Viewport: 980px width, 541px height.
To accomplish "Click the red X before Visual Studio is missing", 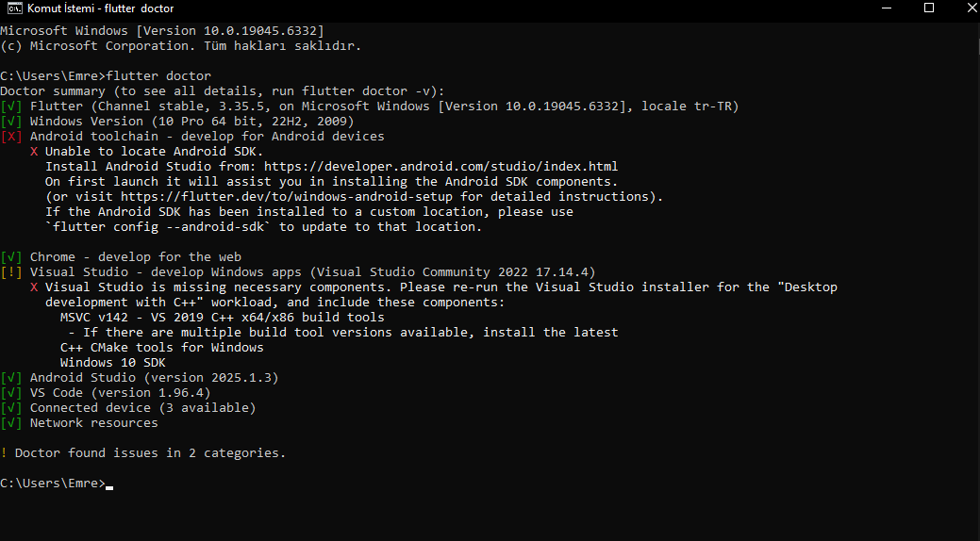I will point(34,287).
